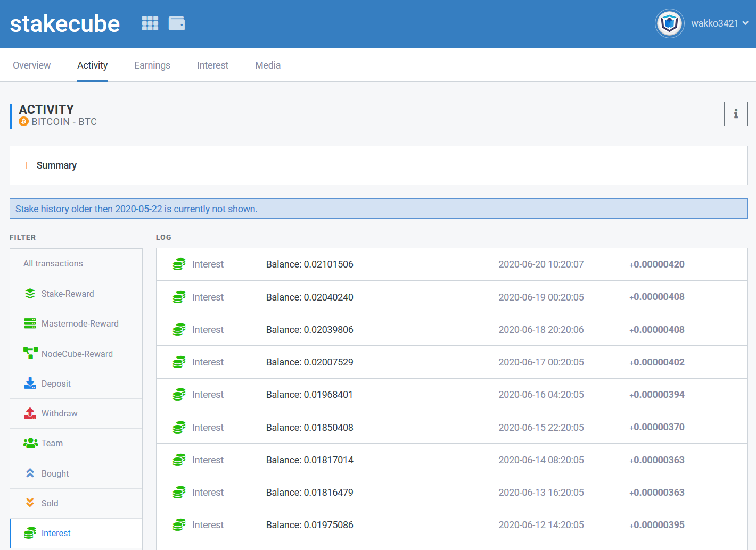
Task: Click the info button in Activity header
Action: [x=736, y=114]
